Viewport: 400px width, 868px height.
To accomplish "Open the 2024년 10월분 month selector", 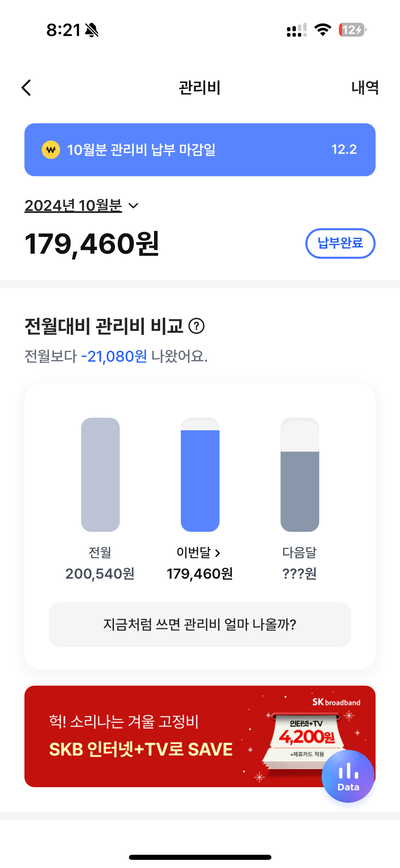I will (x=73, y=205).
